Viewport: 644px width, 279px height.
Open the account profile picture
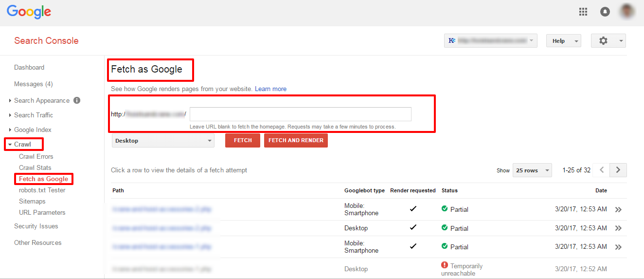click(x=627, y=12)
